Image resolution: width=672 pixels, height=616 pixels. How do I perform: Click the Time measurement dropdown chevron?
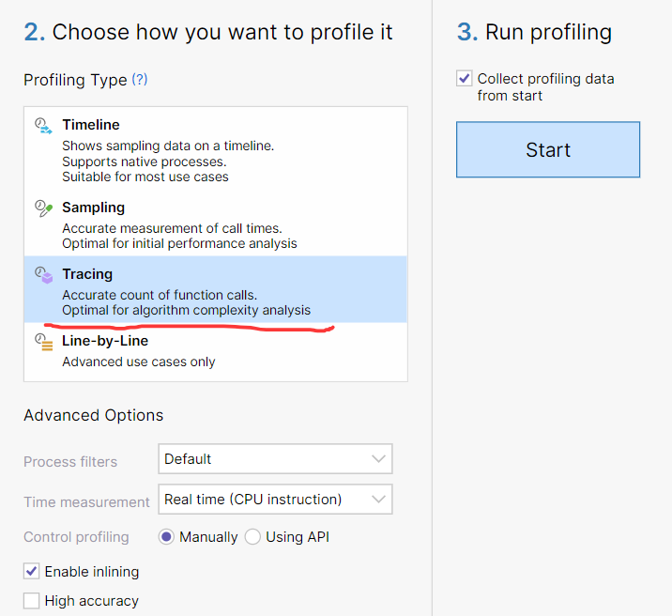378,500
